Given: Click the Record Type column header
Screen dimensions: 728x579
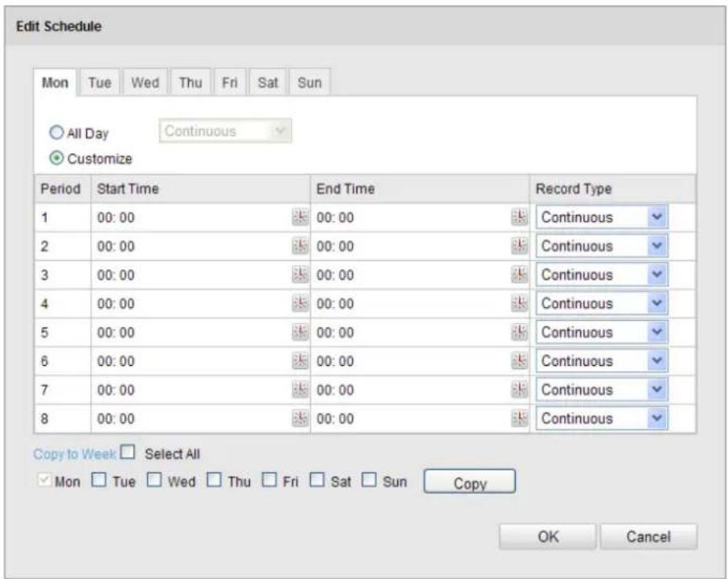Looking at the screenshot, I should 613,189.
